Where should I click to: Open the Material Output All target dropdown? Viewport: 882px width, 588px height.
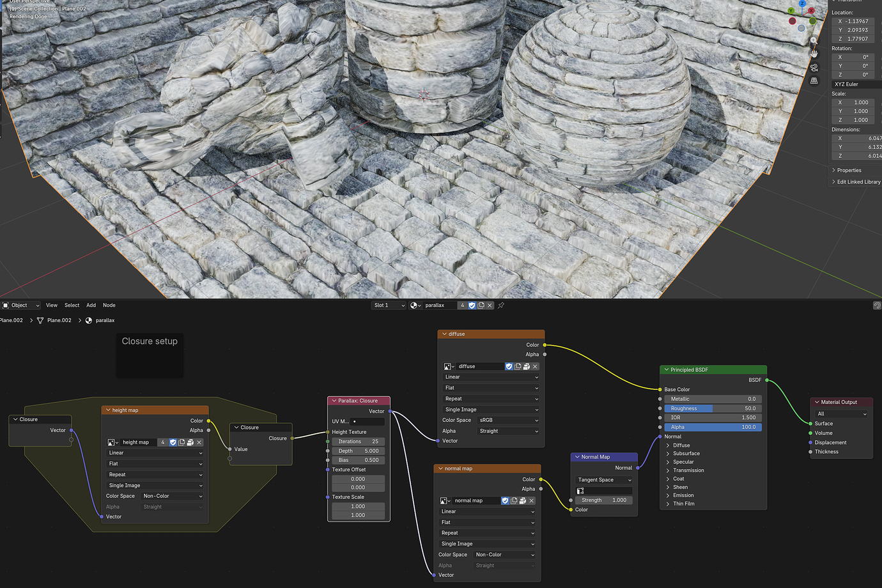(x=842, y=414)
